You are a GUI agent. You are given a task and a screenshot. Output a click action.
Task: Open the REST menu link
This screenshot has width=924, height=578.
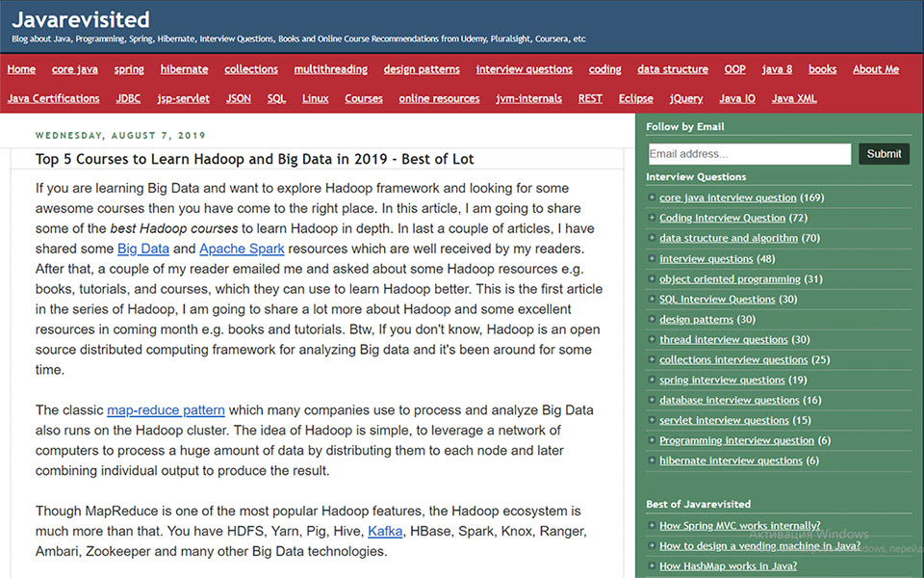(590, 98)
